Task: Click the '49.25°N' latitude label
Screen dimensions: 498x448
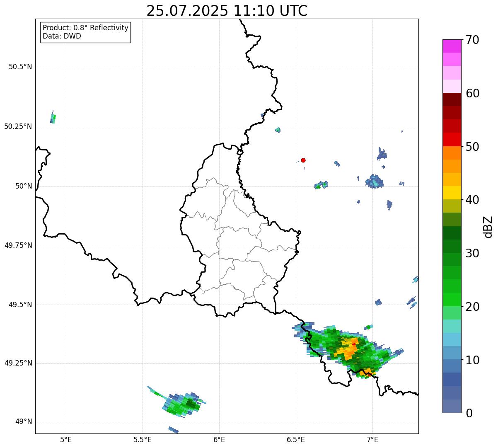Action: [18, 363]
